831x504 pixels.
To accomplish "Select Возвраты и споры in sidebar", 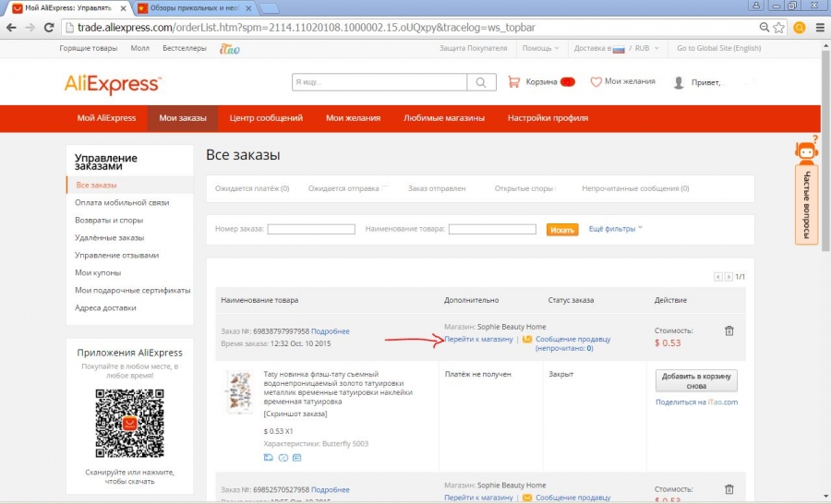I will [x=109, y=221].
